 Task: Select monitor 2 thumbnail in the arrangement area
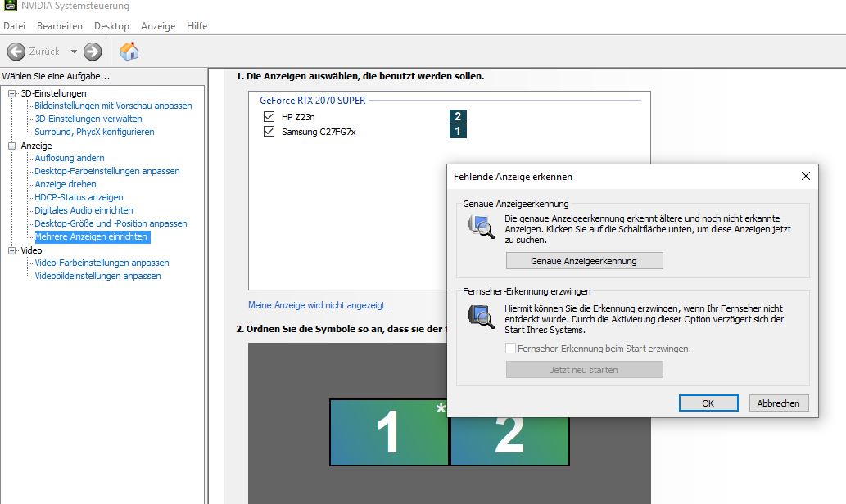(x=509, y=440)
